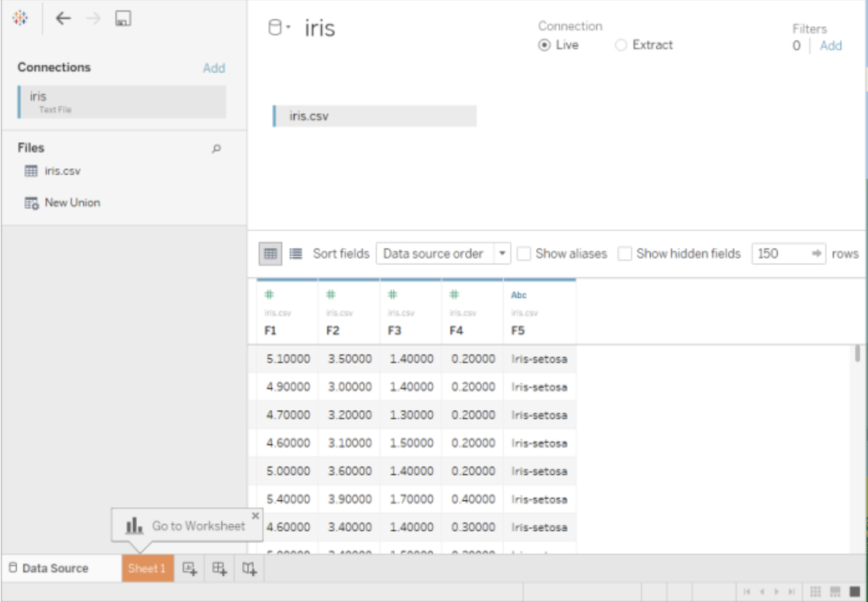The height and width of the screenshot is (602, 868).
Task: Open the iris data source dropdown arrow
Action: [x=289, y=28]
